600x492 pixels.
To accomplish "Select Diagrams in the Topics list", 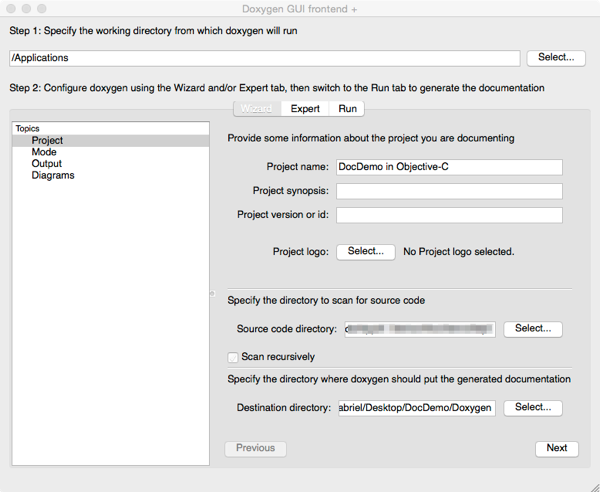I will [53, 175].
